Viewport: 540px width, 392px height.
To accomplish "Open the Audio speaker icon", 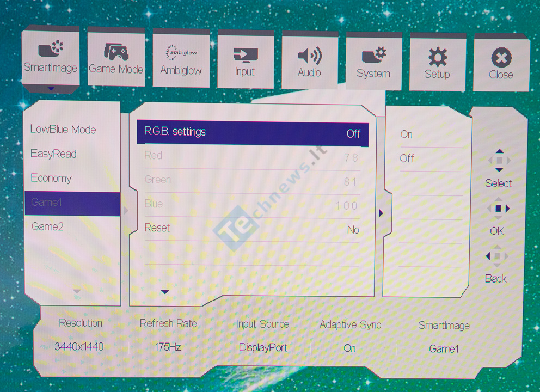I will click(310, 56).
